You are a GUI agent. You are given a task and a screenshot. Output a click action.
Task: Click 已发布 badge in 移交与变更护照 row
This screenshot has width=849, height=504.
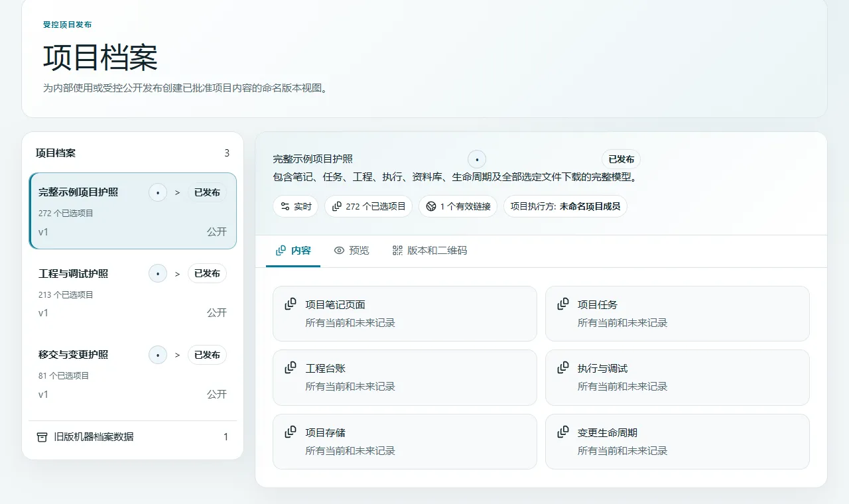coord(207,355)
